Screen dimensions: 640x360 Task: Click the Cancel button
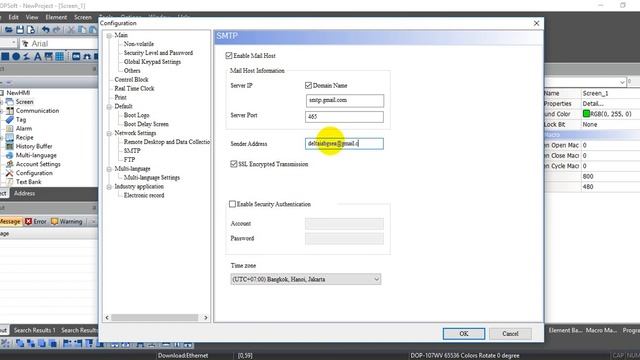[510, 333]
